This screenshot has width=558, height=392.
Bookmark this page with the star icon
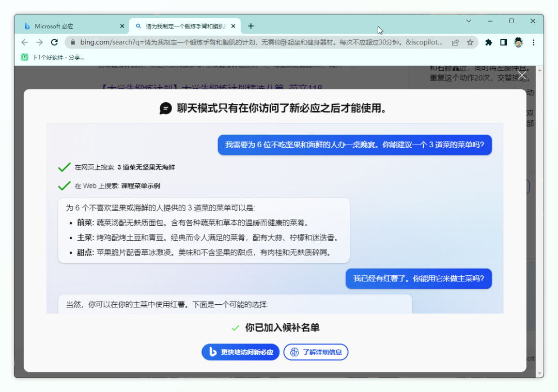[x=470, y=42]
